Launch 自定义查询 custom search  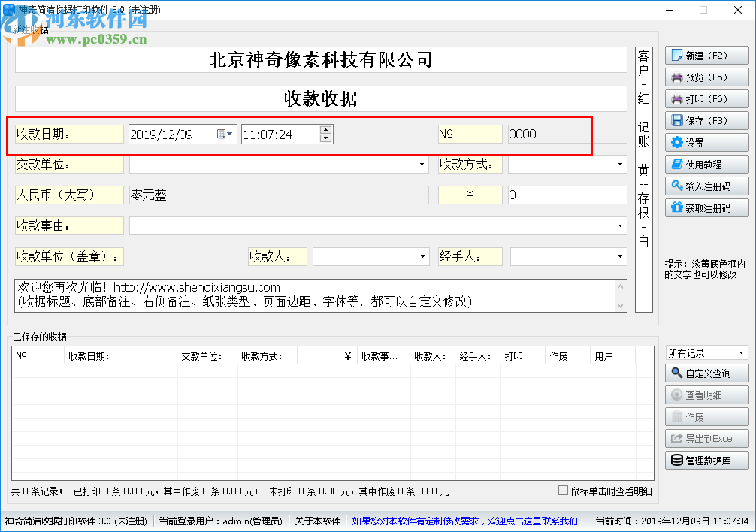[x=706, y=373]
